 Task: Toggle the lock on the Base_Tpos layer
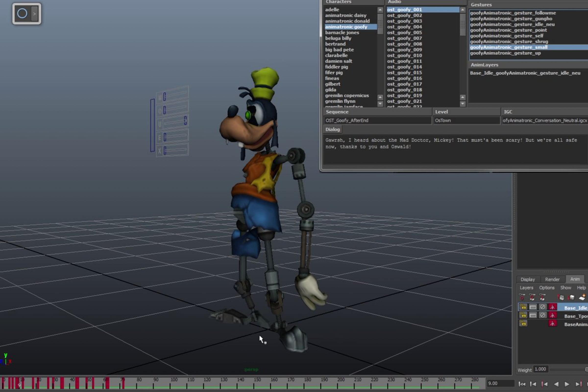coord(523,315)
